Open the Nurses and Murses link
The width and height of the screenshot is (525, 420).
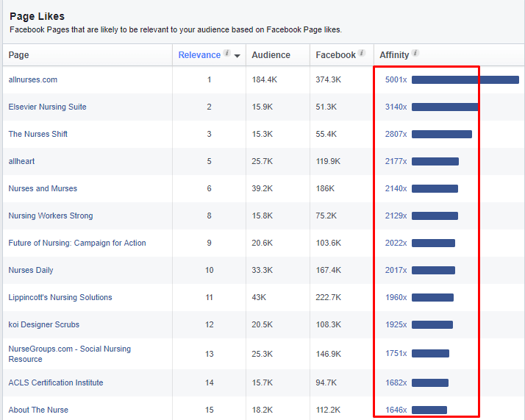pyautogui.click(x=43, y=188)
